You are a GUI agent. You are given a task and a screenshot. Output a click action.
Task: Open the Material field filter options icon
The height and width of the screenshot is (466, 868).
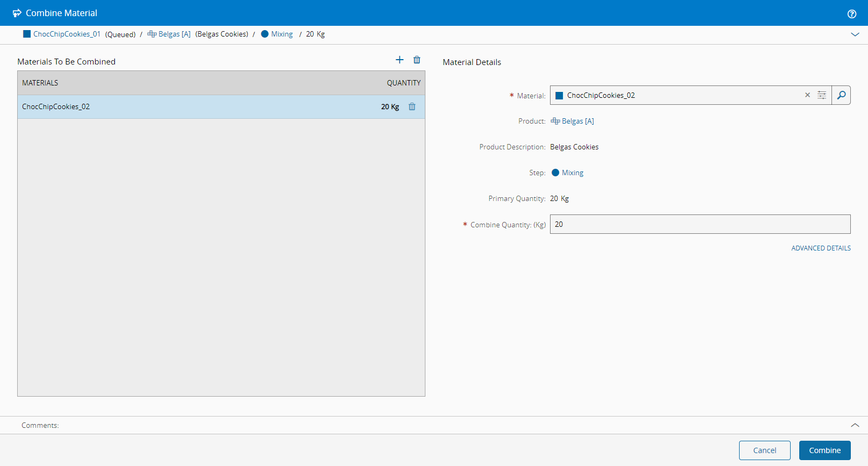coord(822,95)
